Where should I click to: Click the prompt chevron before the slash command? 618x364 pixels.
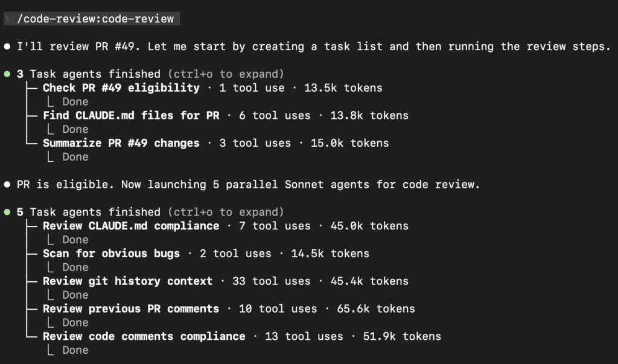[x=7, y=19]
